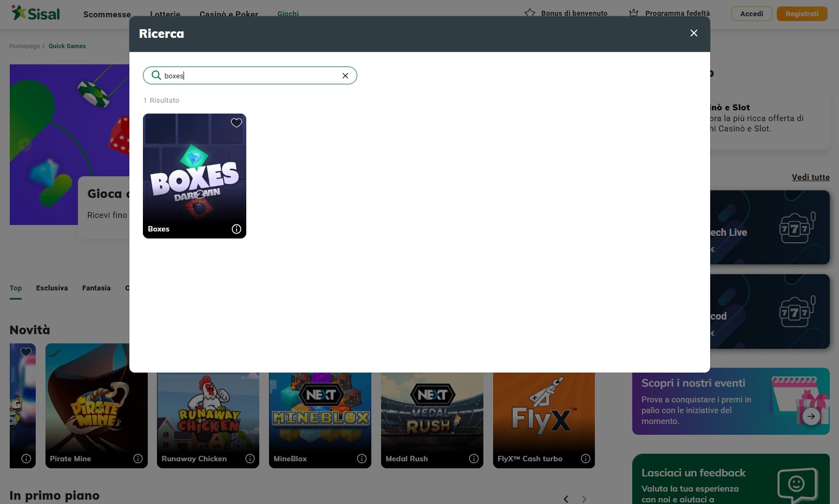Select the Esclusiva tab

52,288
